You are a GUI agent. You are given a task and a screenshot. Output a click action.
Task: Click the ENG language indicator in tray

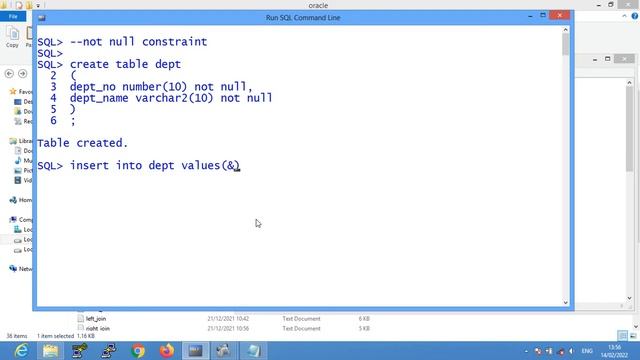click(x=587, y=351)
